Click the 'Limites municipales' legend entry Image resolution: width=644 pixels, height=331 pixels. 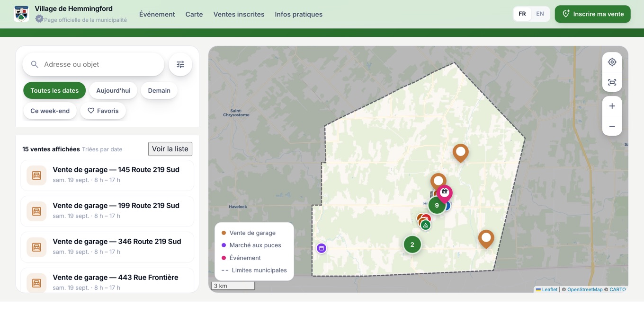(254, 270)
